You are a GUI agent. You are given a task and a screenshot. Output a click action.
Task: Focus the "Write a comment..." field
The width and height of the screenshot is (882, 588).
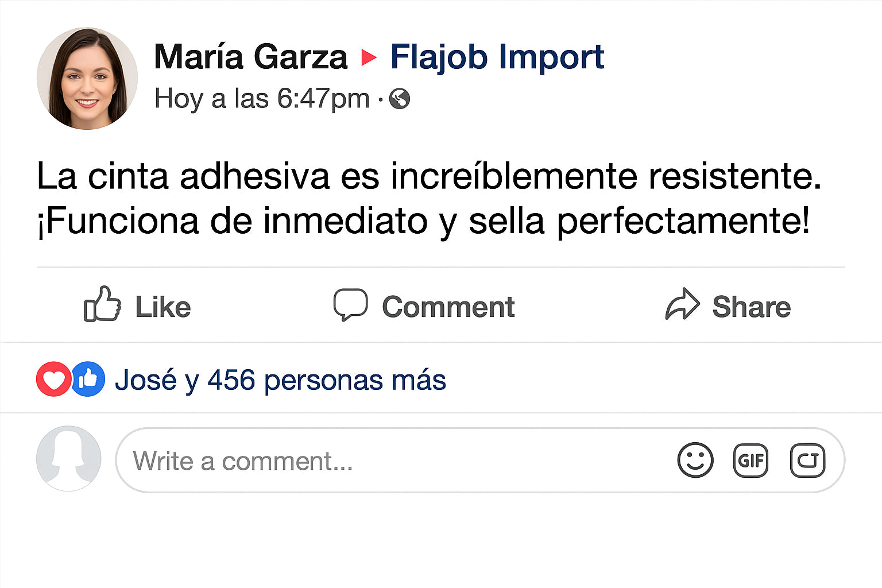click(x=390, y=461)
